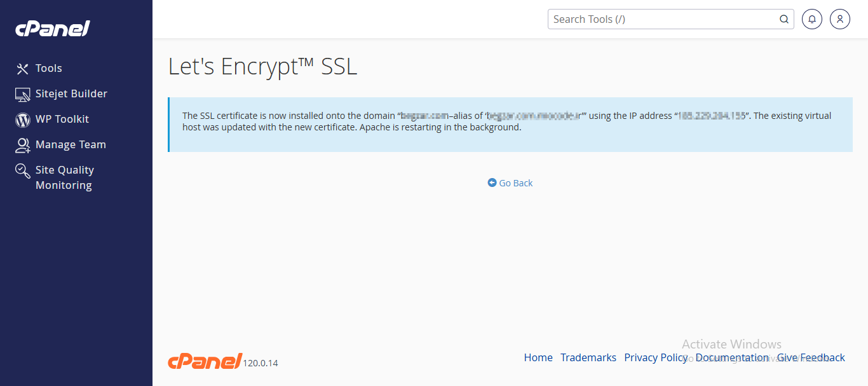Click the version number 120.0.14
This screenshot has width=868, height=386.
click(x=261, y=363)
